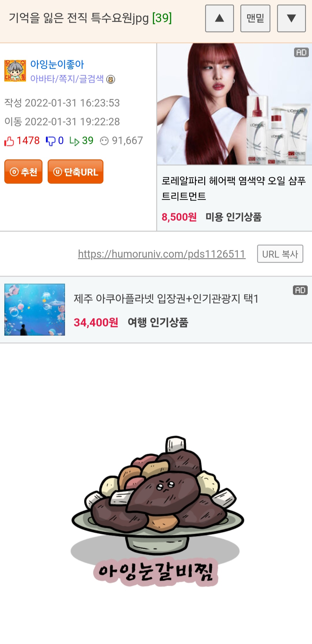
Task: Open the humoruniv.com/pds1126511 link
Action: click(x=162, y=254)
